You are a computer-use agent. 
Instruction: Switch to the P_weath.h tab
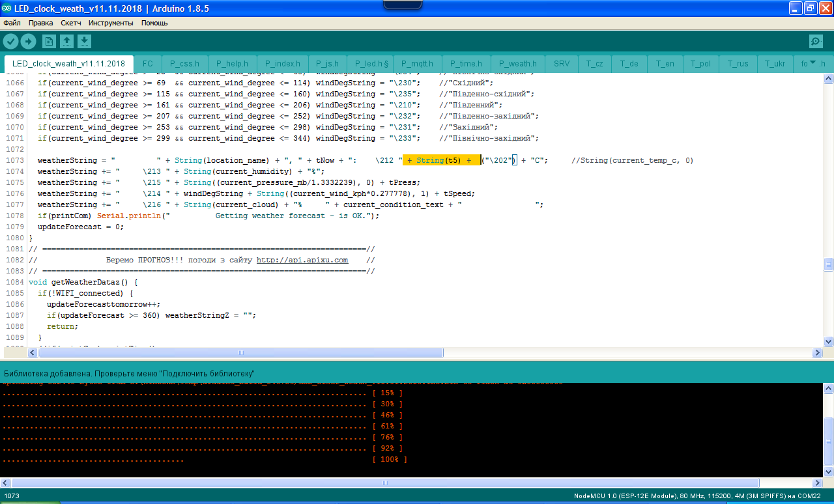click(517, 64)
